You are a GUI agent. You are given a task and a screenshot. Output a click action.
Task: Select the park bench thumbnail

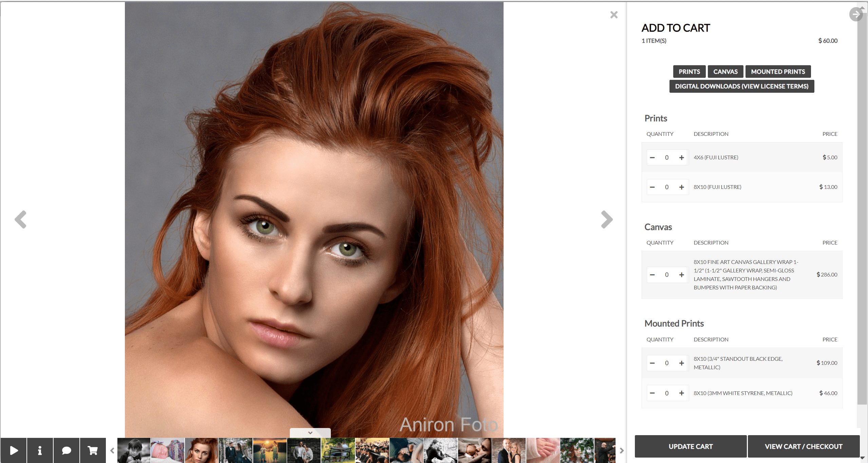coord(338,450)
